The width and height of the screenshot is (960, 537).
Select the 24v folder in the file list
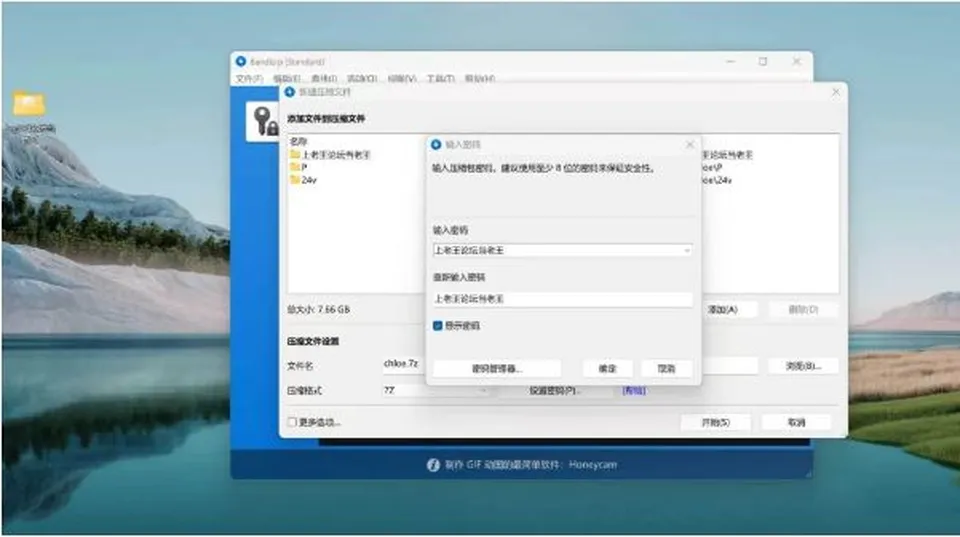pos(304,180)
